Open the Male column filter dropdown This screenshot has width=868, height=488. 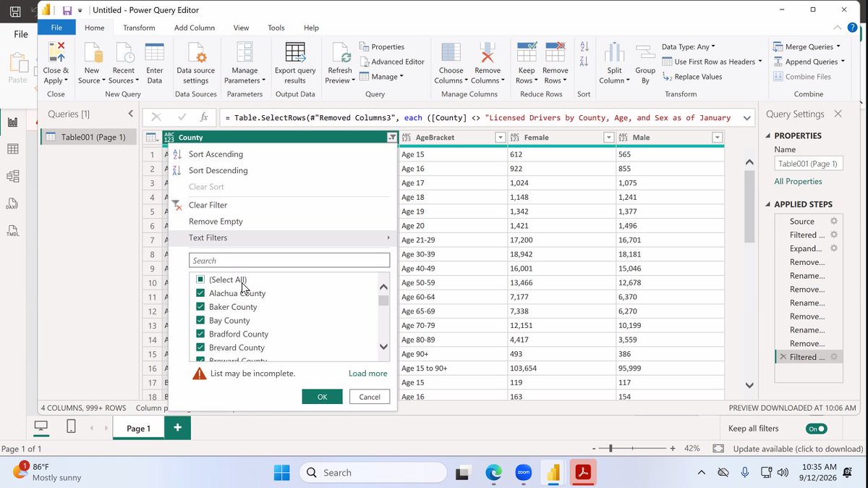coord(717,138)
